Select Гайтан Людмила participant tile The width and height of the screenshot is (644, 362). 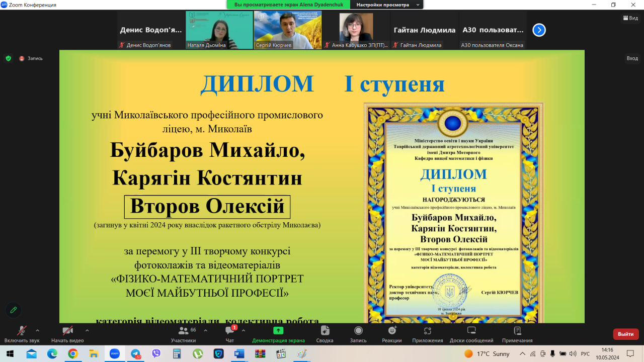click(425, 30)
